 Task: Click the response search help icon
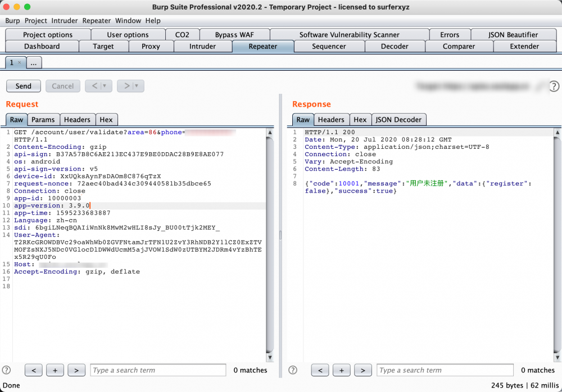[293, 370]
